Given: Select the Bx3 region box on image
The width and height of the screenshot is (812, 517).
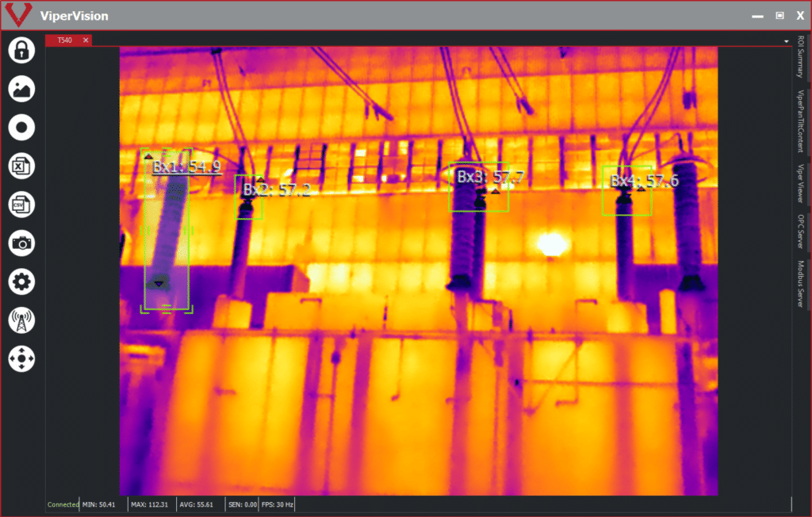Looking at the screenshot, I should [x=478, y=188].
